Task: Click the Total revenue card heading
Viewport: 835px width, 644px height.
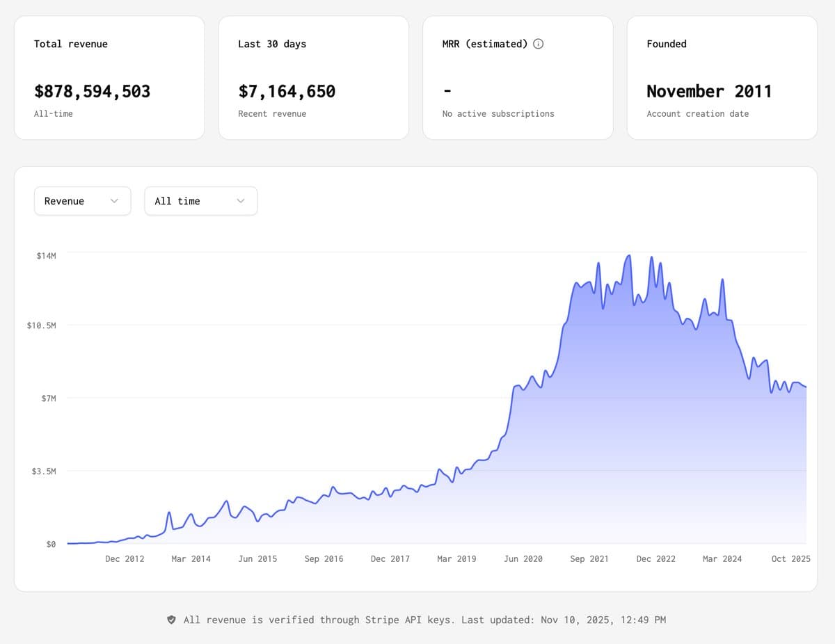Action: click(x=71, y=44)
